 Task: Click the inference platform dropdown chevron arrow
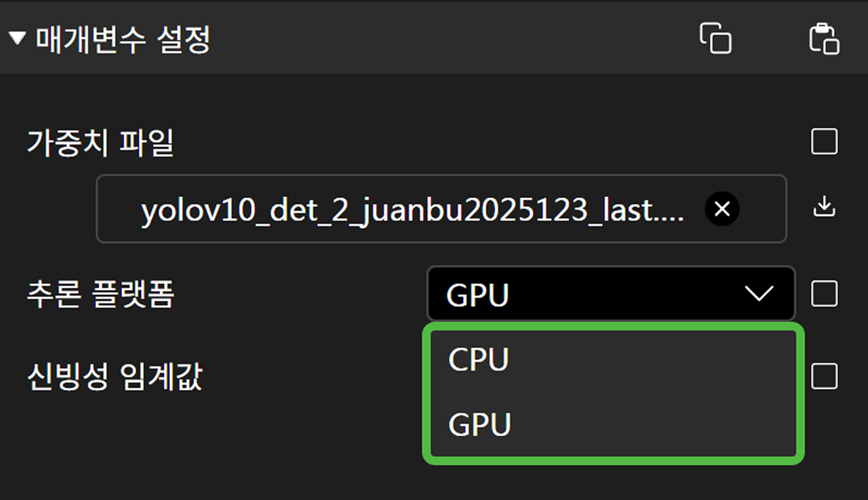click(x=759, y=294)
